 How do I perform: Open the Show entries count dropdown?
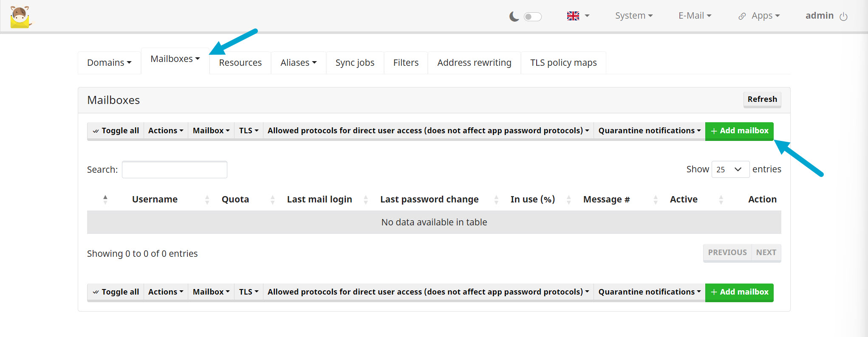(730, 169)
